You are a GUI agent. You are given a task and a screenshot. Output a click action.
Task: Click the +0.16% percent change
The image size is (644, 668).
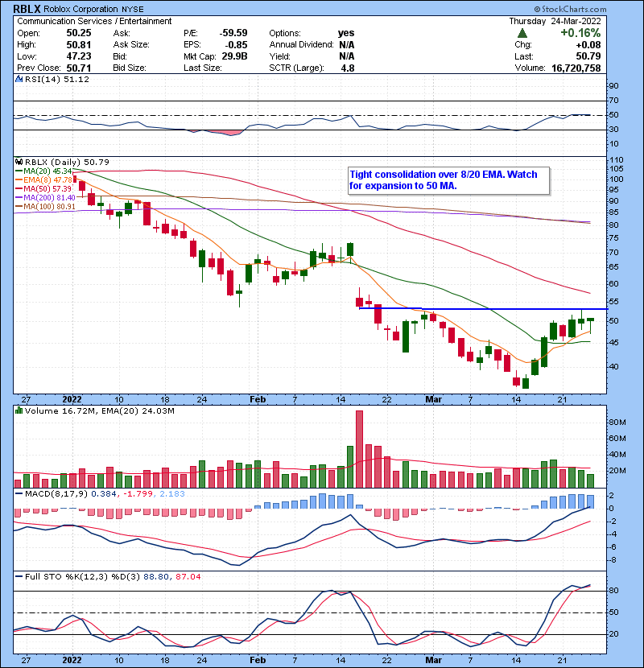click(580, 33)
